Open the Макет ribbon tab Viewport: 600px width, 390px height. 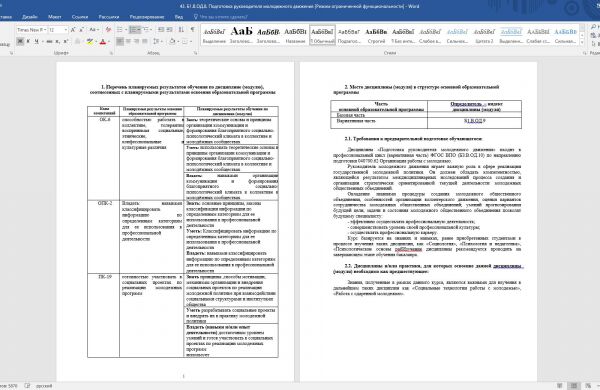click(x=54, y=17)
